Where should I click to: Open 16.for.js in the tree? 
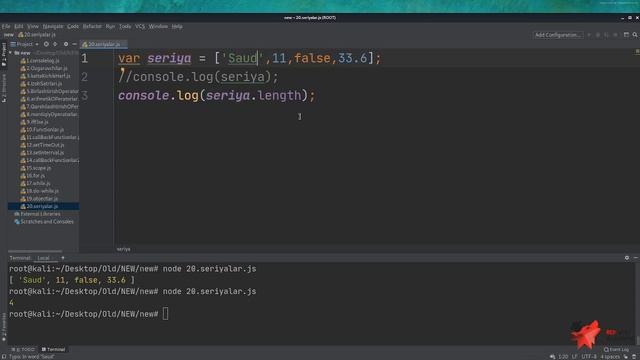(x=33, y=176)
